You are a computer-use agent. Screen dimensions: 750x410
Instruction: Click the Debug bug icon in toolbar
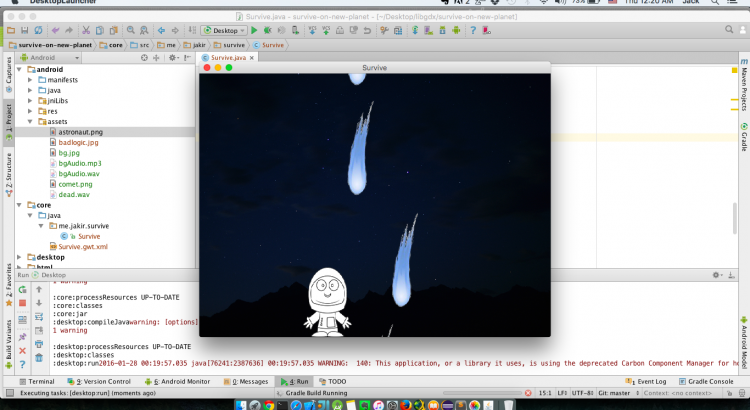point(267,31)
